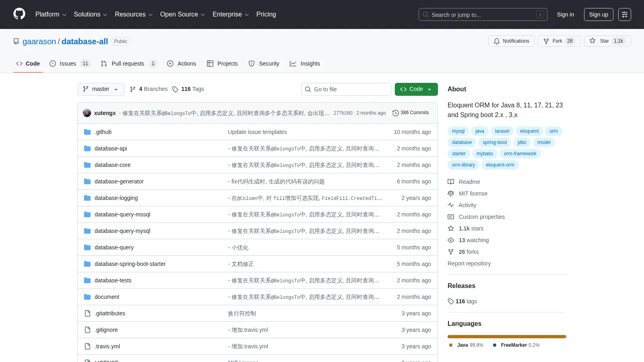Viewport: 644px width, 362px height.
Task: Click the bell icon in Notifications button
Action: pos(497,41)
